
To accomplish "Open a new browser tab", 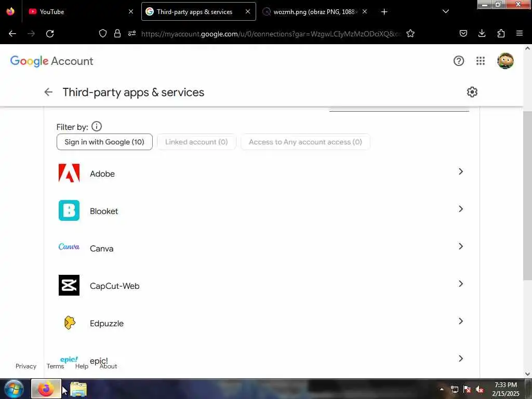I will (x=384, y=11).
